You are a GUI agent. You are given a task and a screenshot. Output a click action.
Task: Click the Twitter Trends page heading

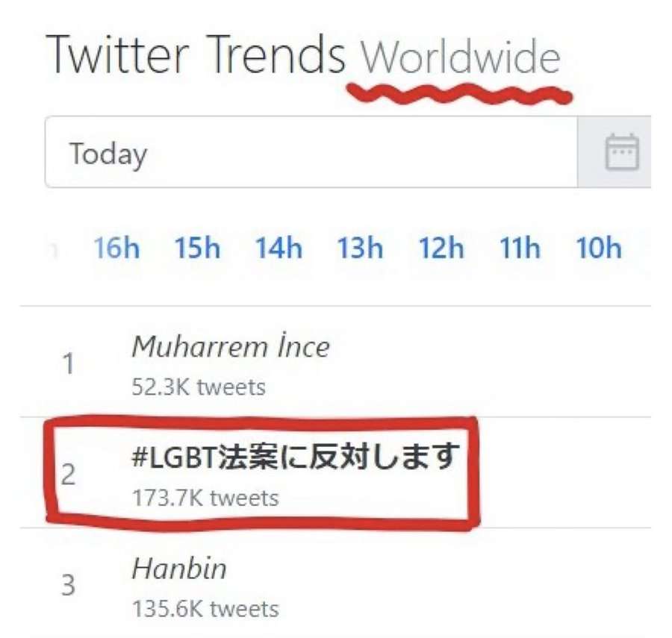[x=194, y=54]
